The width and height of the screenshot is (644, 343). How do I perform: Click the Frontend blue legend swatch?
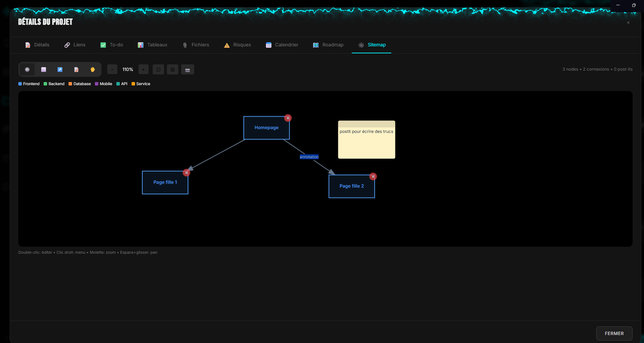(x=20, y=84)
